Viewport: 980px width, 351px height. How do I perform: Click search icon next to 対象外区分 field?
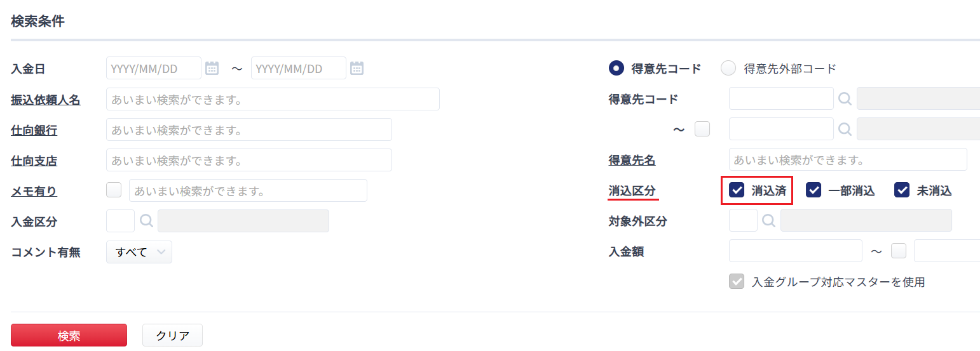pos(769,221)
